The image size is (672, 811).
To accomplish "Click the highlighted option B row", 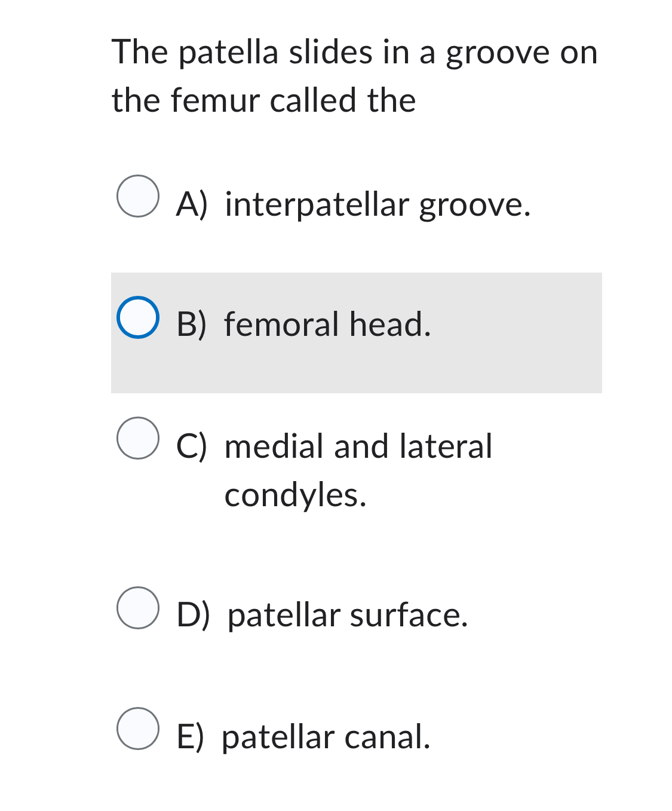I will [356, 333].
